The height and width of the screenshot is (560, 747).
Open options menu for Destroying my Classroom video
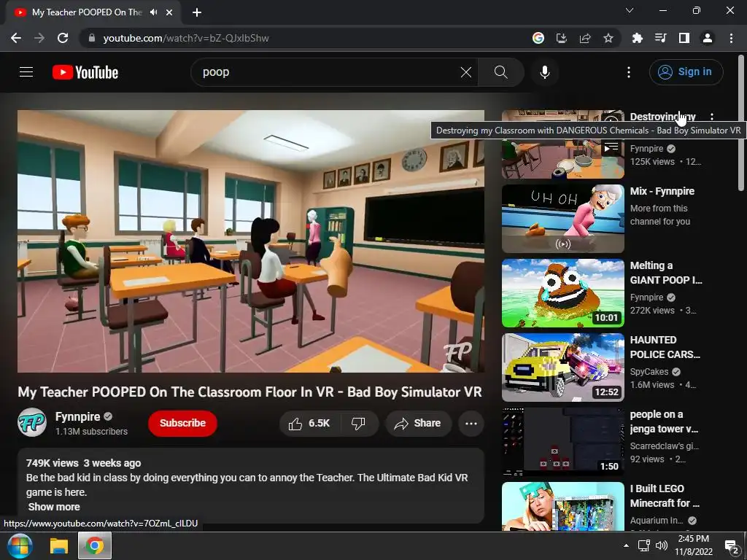click(x=712, y=117)
